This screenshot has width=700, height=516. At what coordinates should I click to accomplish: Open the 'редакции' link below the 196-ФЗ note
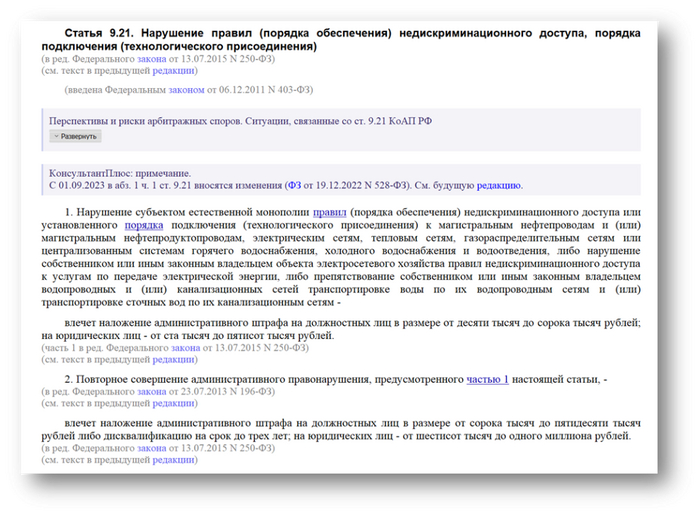[x=176, y=403]
